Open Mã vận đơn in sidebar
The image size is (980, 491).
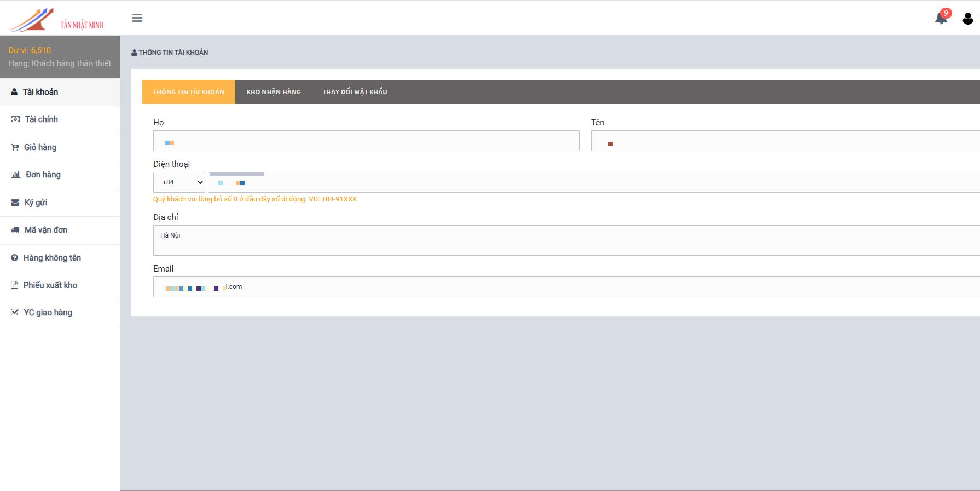pyautogui.click(x=45, y=230)
